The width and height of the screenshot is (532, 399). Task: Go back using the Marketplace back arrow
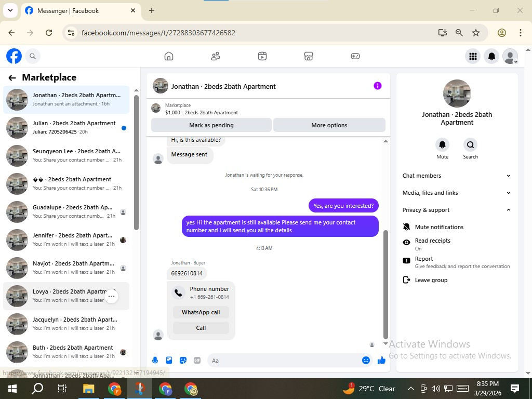point(12,78)
